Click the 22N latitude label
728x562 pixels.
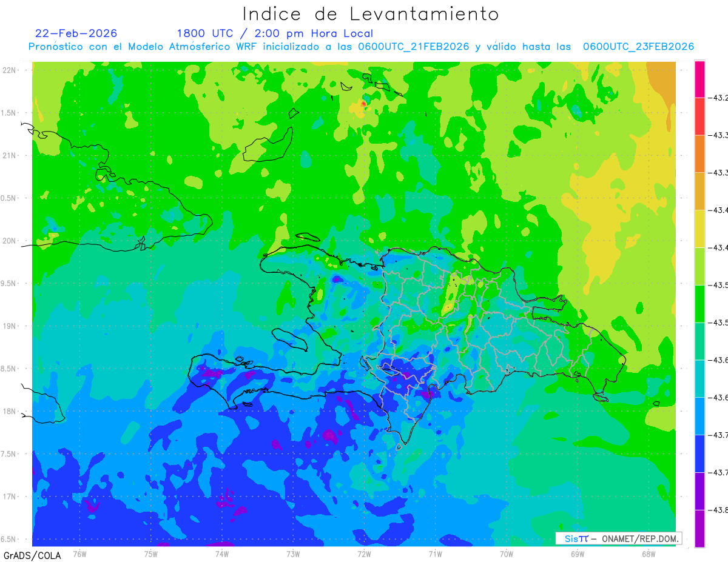[x=10, y=70]
